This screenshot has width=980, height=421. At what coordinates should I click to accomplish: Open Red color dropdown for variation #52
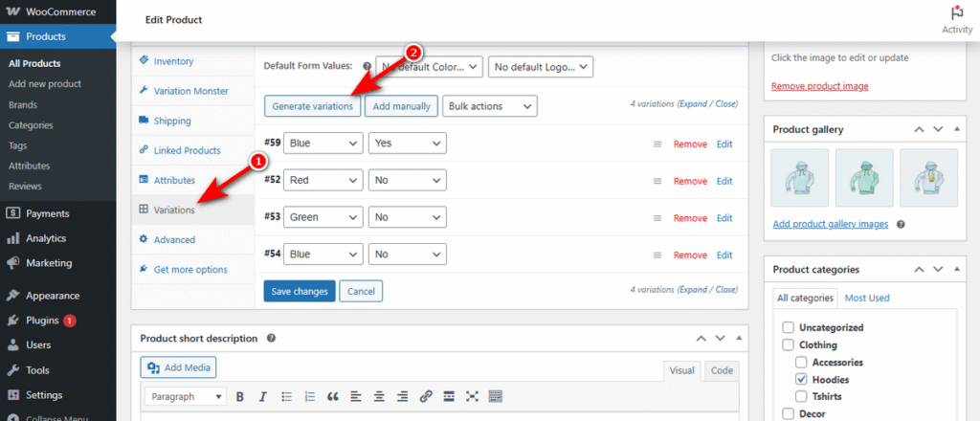click(x=323, y=181)
